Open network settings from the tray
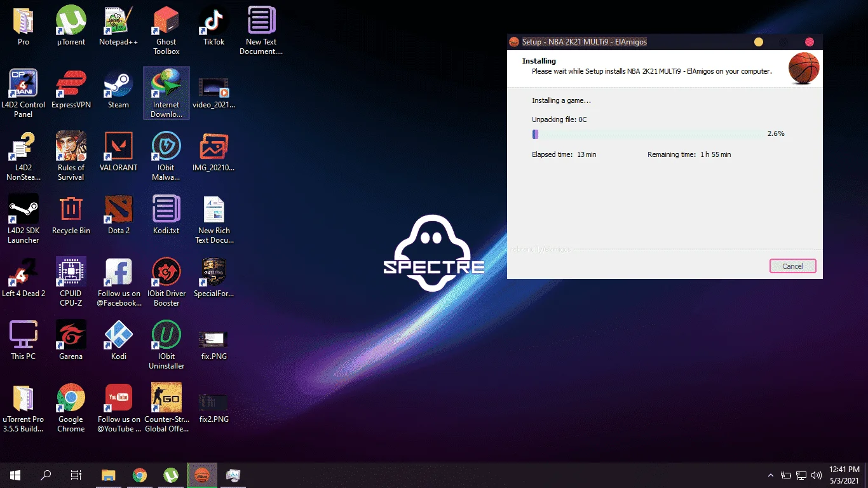The height and width of the screenshot is (488, 868). pyautogui.click(x=801, y=475)
